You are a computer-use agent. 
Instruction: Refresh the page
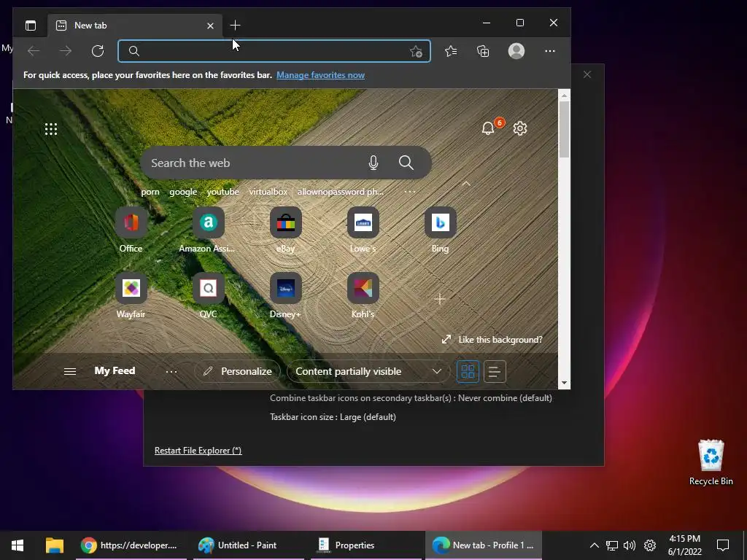98,51
